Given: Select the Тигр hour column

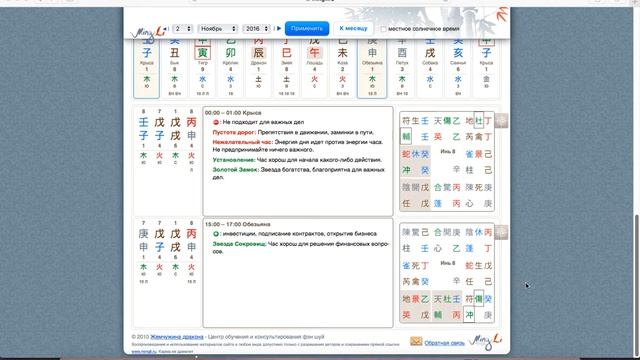Looking at the screenshot, I should coord(202,69).
